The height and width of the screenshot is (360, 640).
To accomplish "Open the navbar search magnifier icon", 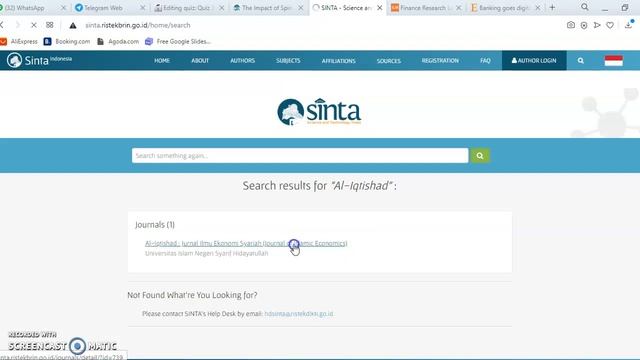I will [x=580, y=60].
